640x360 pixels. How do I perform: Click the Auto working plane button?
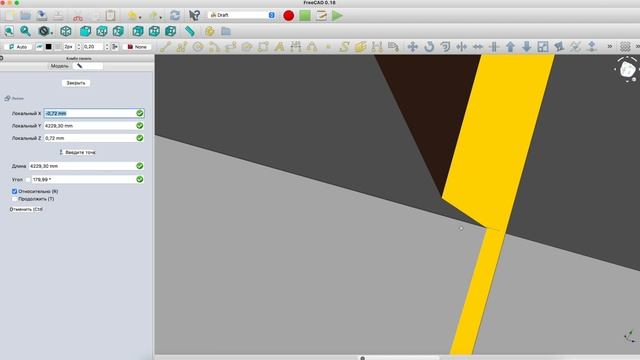pos(18,47)
